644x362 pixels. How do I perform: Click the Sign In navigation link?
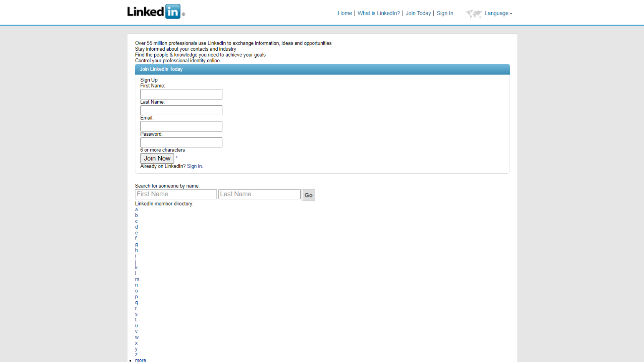coord(445,13)
